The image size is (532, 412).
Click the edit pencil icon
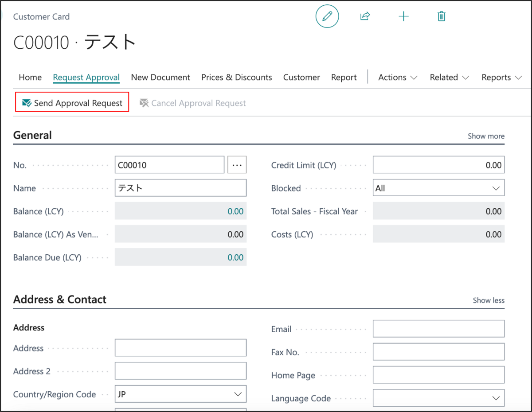[x=327, y=16]
